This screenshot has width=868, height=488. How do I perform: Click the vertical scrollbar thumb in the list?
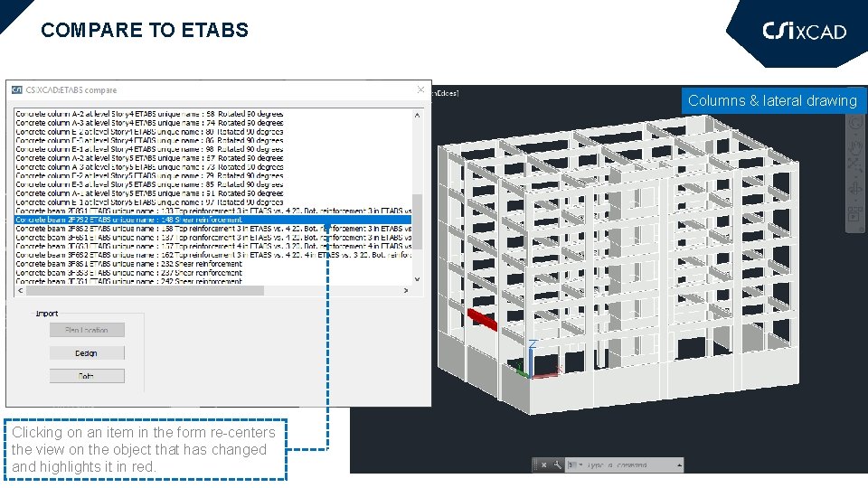tap(418, 221)
